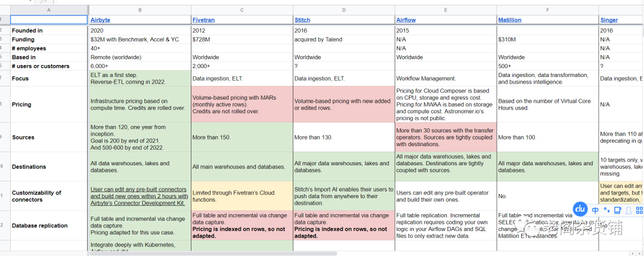Select column A header
The width and height of the screenshot is (644, 256).
(49, 10)
